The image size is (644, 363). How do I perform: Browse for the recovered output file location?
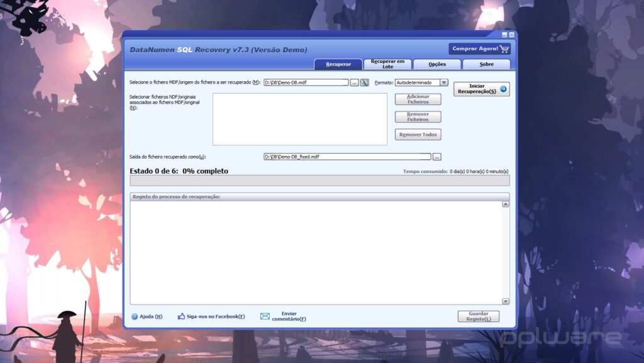[x=436, y=156]
